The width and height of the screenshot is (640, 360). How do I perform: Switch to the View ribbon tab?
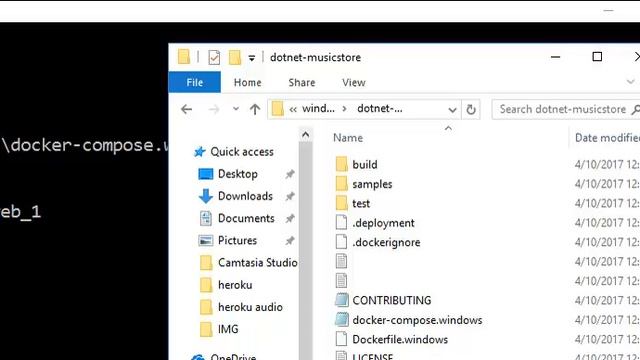(x=353, y=82)
